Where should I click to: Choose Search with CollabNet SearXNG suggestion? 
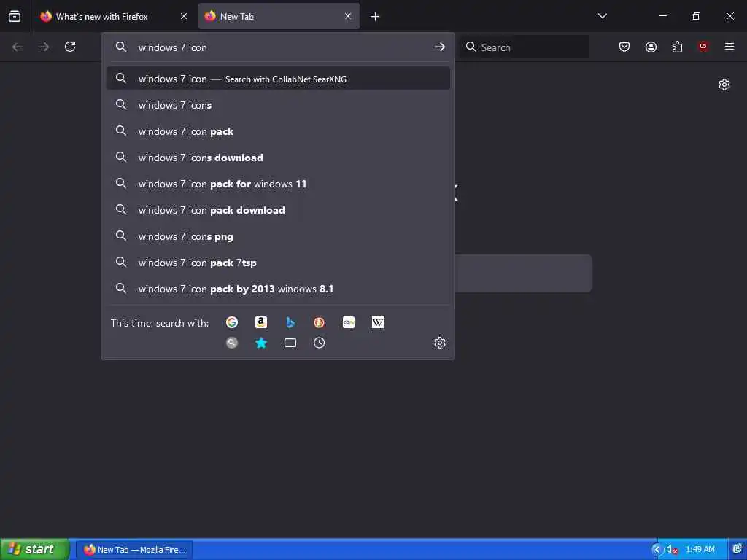(278, 79)
